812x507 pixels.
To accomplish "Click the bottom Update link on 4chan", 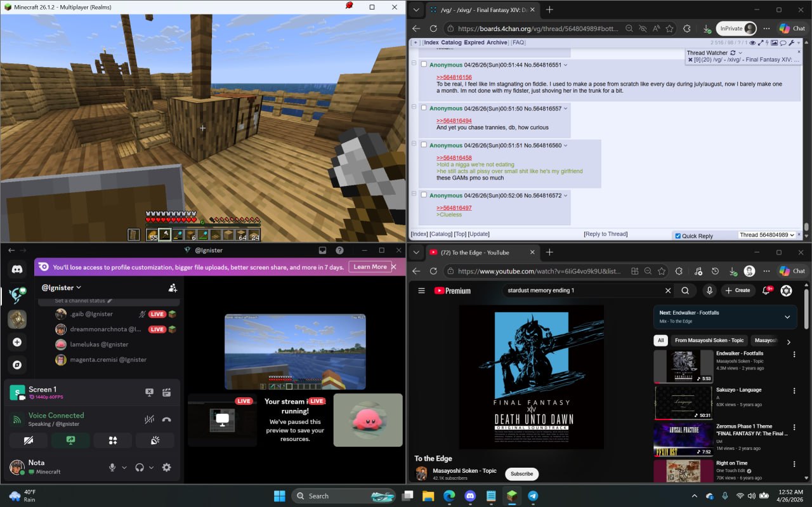I will [478, 234].
